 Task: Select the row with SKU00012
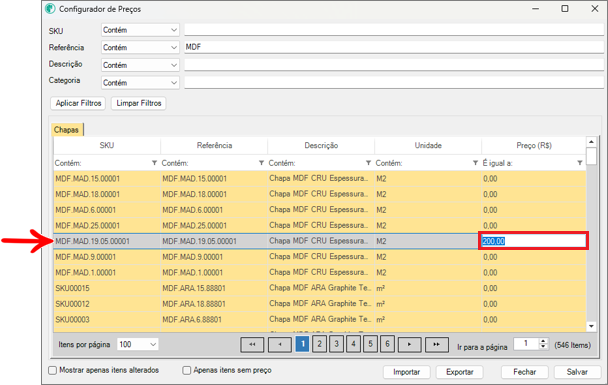pyautogui.click(x=320, y=304)
